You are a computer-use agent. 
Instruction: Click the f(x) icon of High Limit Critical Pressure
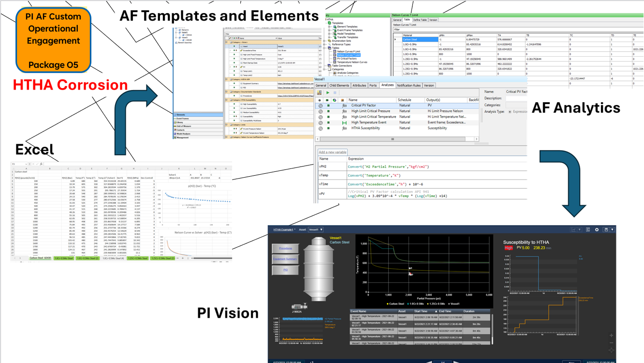[x=344, y=111]
